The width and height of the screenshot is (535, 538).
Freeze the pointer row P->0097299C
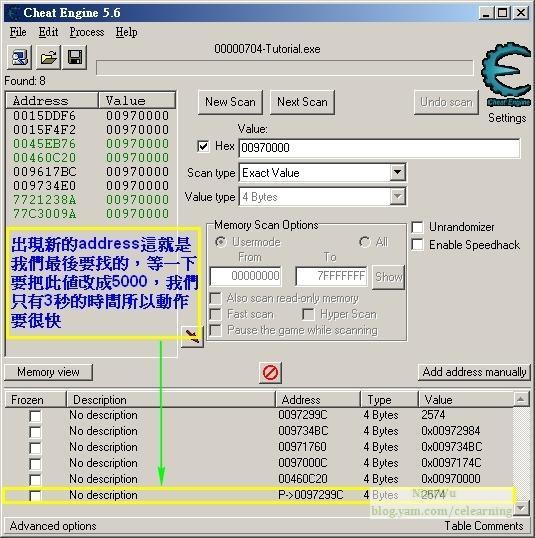(x=35, y=496)
